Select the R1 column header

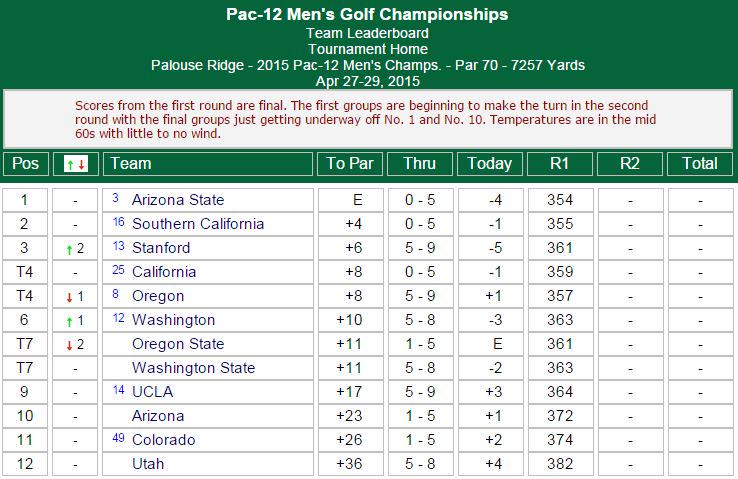[560, 164]
